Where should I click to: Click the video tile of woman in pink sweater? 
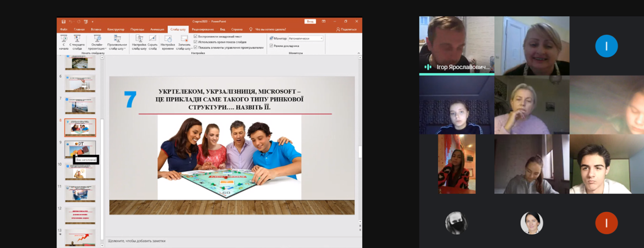click(532, 105)
